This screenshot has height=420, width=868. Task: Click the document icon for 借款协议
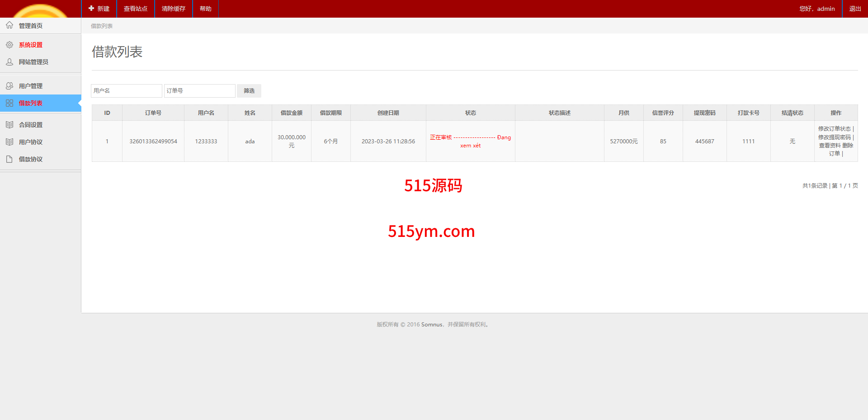9,159
